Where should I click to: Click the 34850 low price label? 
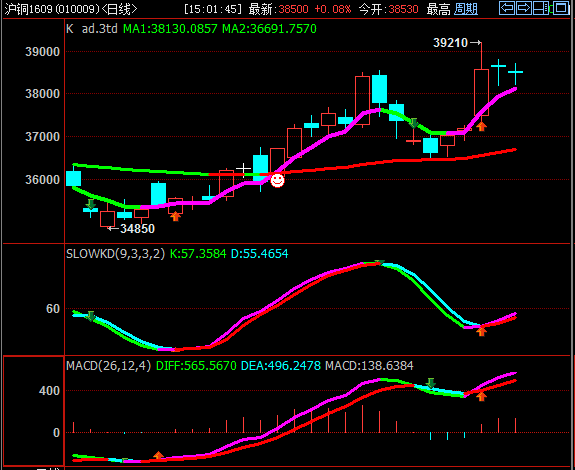(138, 229)
